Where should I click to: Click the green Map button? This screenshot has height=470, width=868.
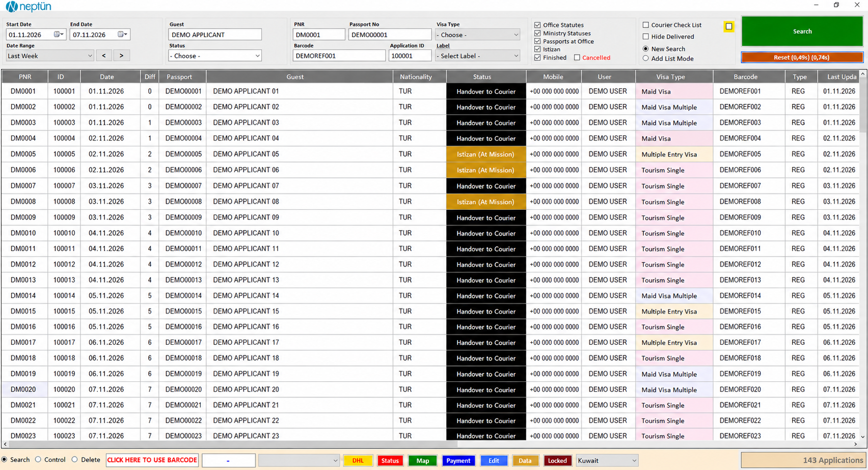[423, 460]
